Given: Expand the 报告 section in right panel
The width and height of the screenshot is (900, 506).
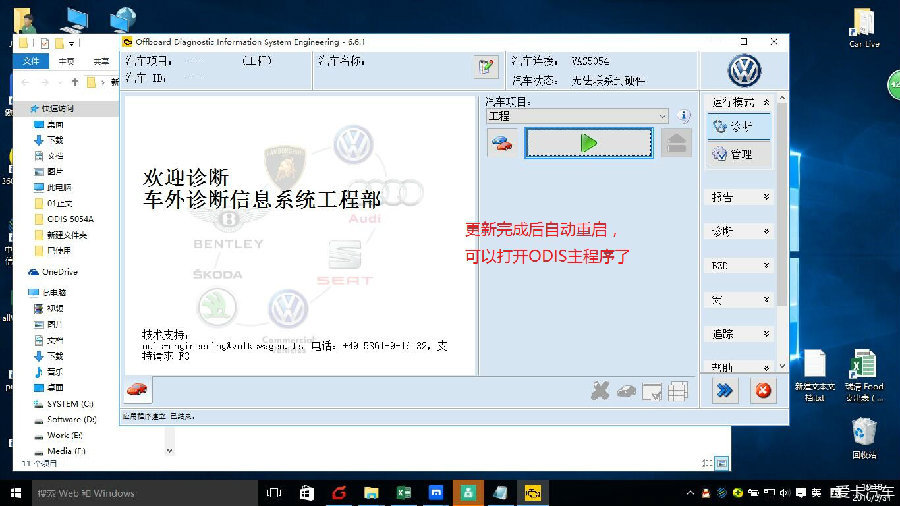Looking at the screenshot, I should (x=740, y=197).
